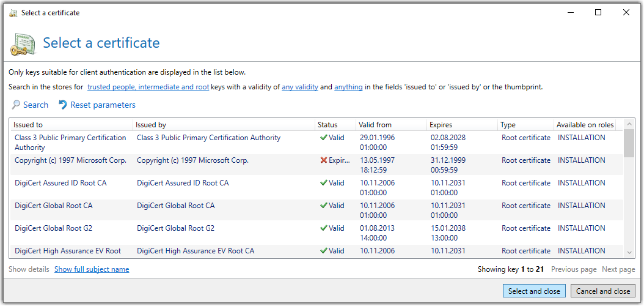The height and width of the screenshot is (306, 644).
Task: Click the certificate and key header icon
Action: (x=24, y=44)
